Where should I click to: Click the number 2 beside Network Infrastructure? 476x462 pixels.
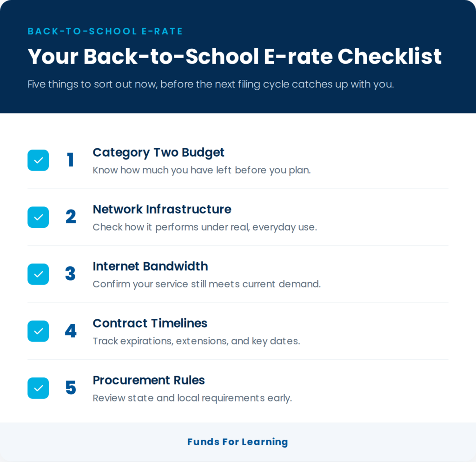coord(71,217)
